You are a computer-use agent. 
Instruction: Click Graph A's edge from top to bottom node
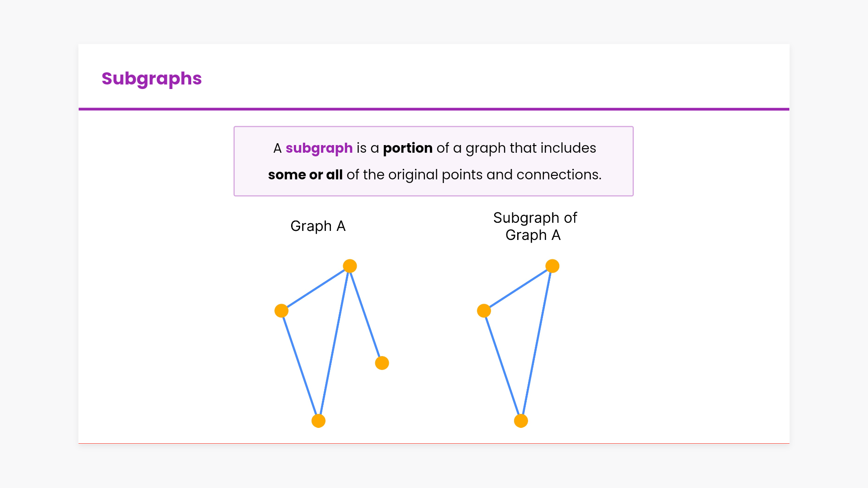334,343
